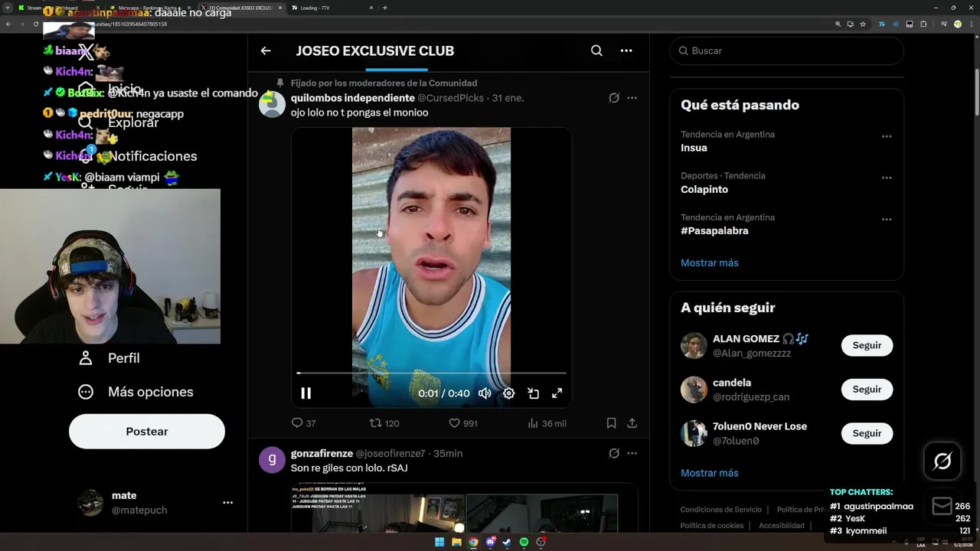The image size is (980, 551).
Task: Open Política de cookies link
Action: tap(712, 526)
